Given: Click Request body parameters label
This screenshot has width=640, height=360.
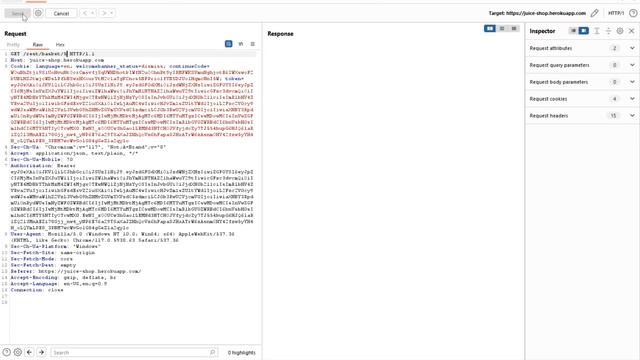Looking at the screenshot, I should 558,82.
